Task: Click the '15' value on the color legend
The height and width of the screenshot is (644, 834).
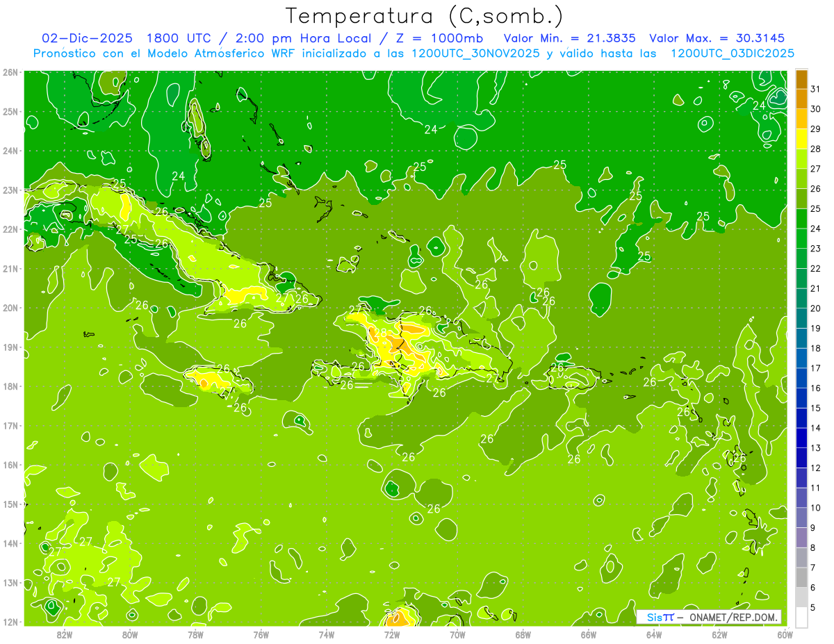Action: pyautogui.click(x=815, y=408)
